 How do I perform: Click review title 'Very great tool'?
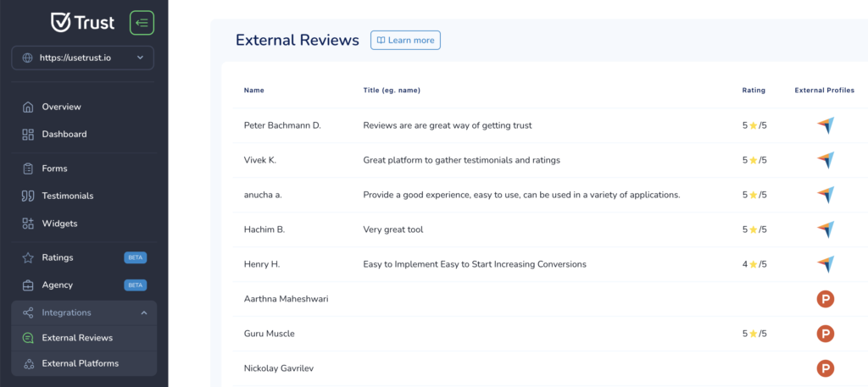(393, 229)
